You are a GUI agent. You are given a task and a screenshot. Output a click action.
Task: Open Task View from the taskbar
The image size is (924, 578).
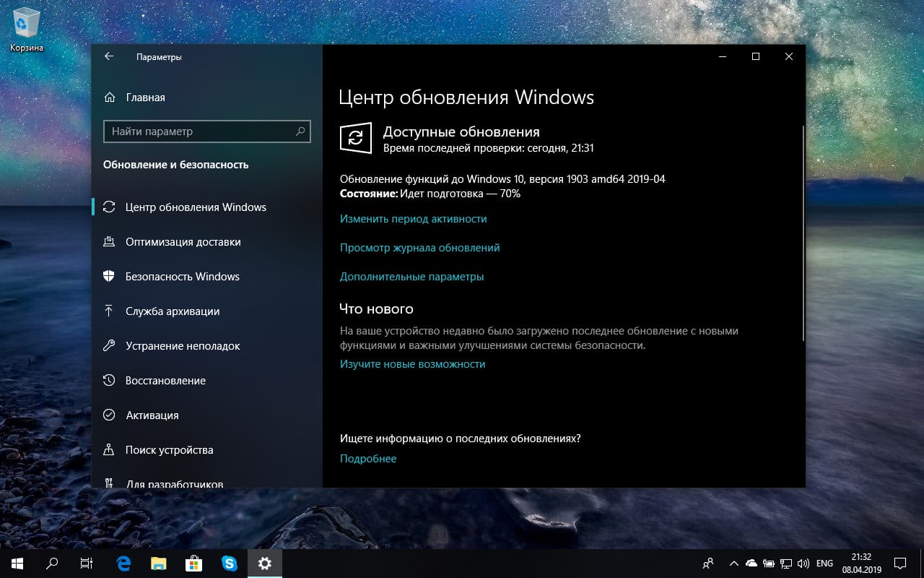[86, 564]
